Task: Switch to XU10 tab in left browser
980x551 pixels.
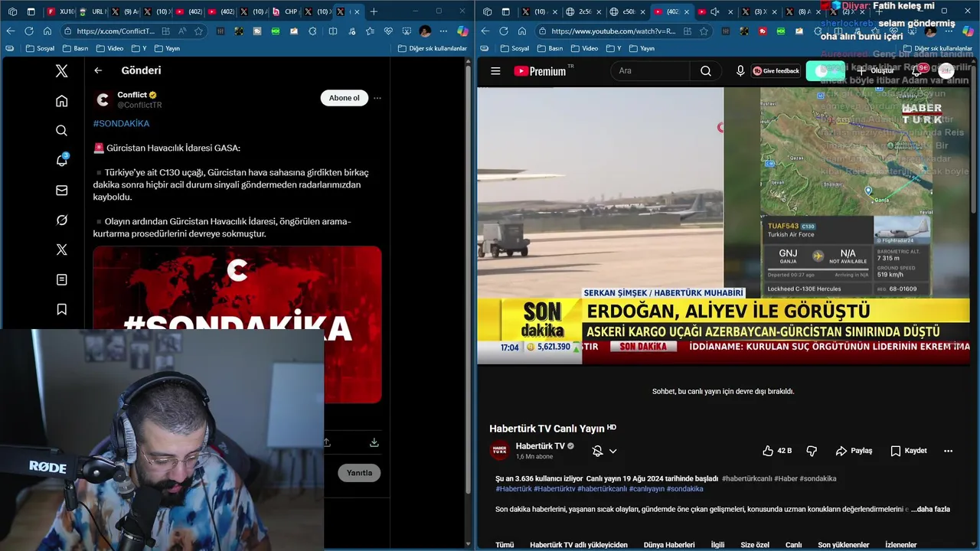Action: (x=60, y=11)
